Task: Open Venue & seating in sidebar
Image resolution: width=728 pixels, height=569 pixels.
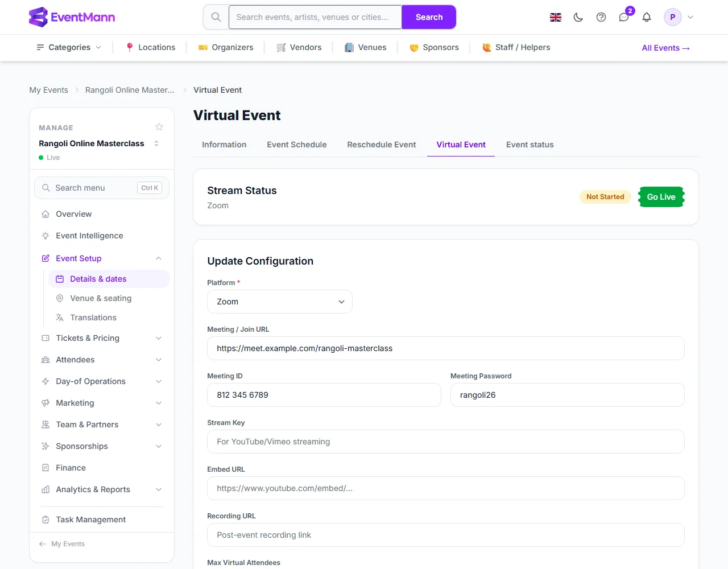Action: click(x=109, y=298)
